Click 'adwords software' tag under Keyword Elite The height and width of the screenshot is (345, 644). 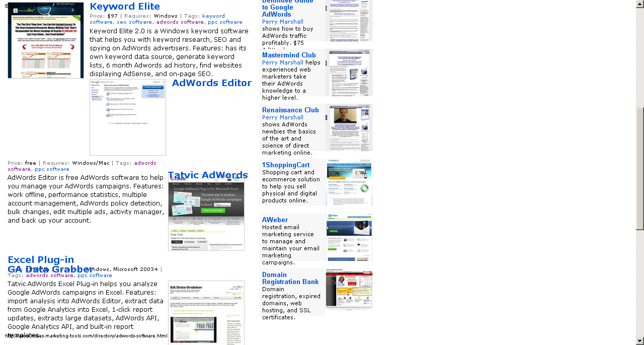point(180,22)
